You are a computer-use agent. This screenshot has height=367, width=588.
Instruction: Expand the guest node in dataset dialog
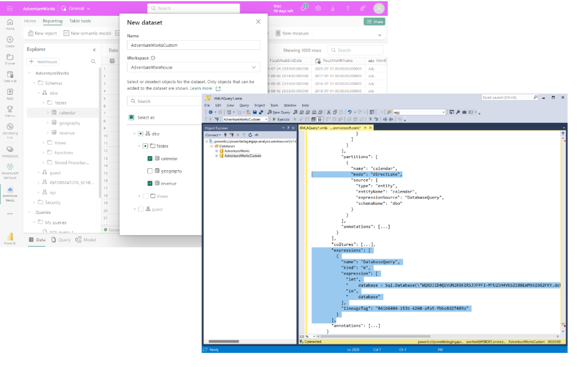click(x=134, y=209)
